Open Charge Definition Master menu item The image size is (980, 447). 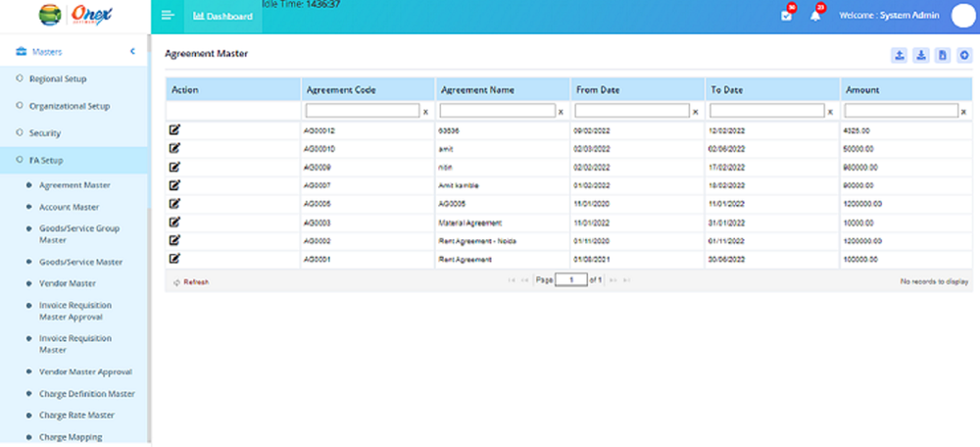click(x=87, y=394)
